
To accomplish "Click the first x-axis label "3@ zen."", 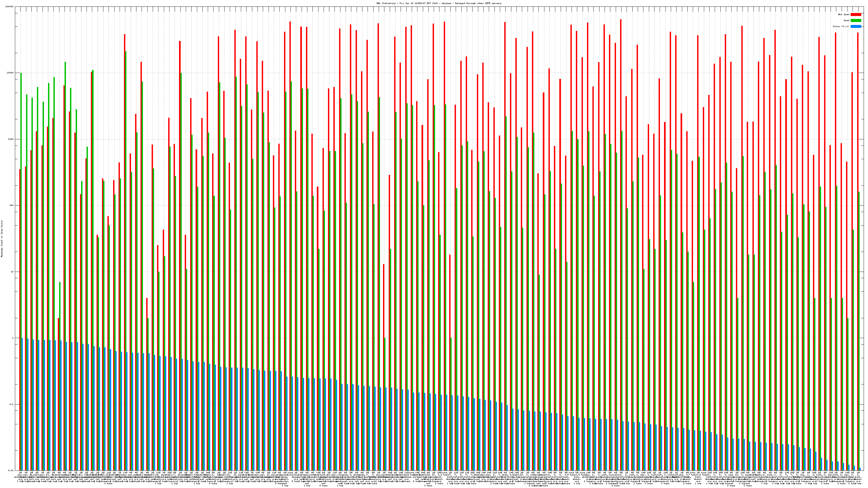I will coord(20,474).
